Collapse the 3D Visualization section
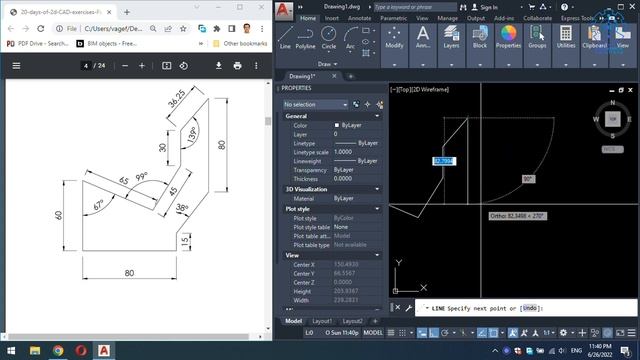The image size is (640, 360). 377,189
